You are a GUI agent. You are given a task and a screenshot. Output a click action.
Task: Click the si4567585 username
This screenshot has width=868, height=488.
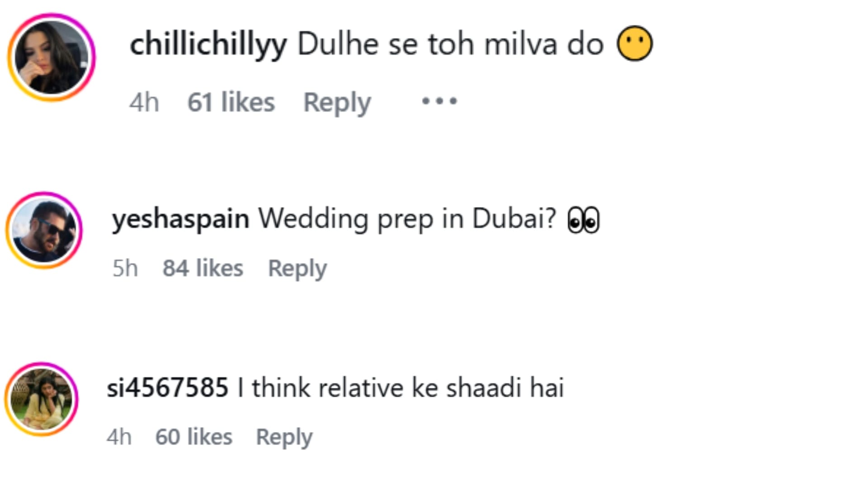click(167, 388)
